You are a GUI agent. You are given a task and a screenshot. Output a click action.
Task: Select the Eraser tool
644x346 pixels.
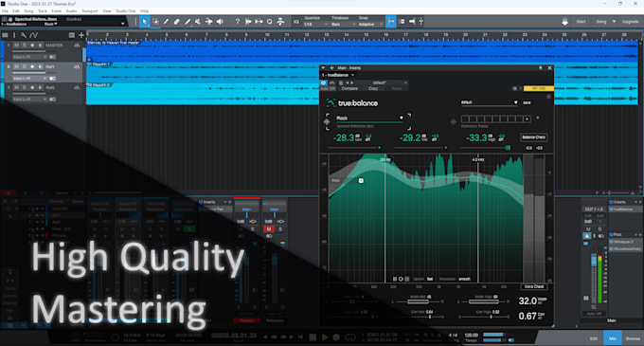coord(176,22)
